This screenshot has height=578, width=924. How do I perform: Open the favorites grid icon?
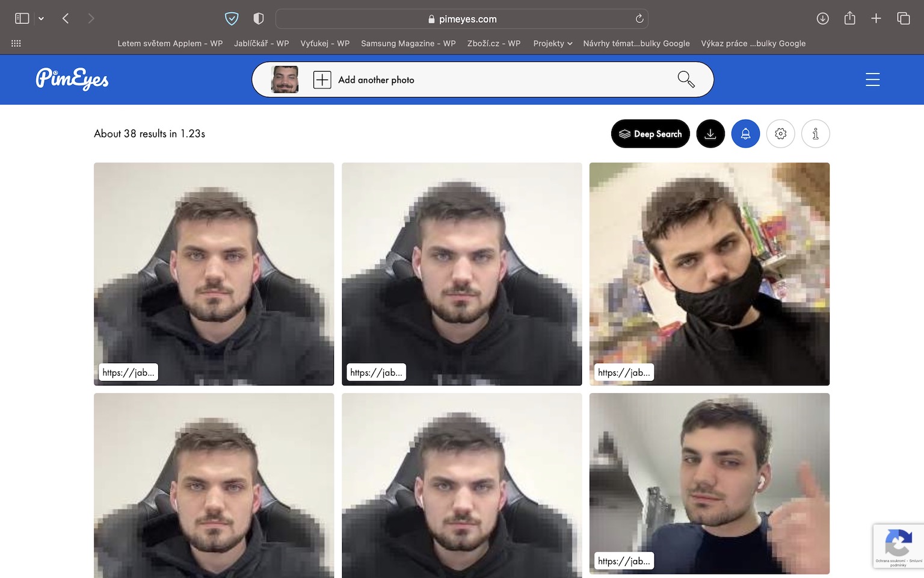pos(16,43)
